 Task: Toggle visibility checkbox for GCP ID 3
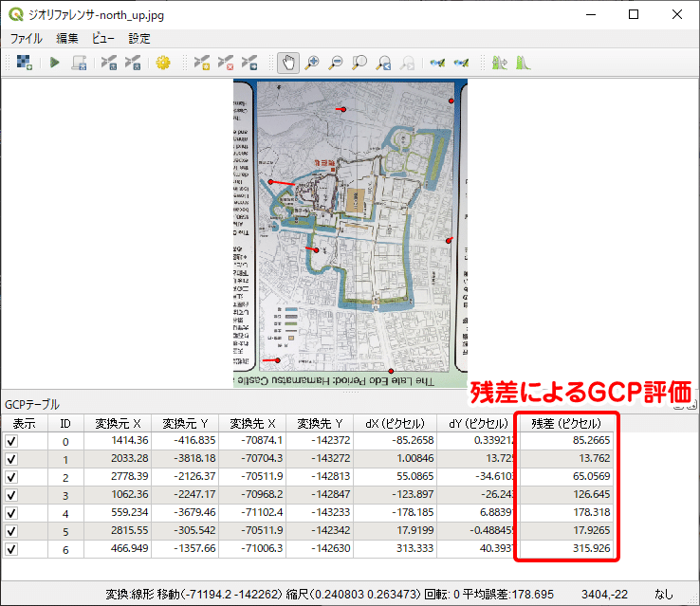(x=11, y=495)
